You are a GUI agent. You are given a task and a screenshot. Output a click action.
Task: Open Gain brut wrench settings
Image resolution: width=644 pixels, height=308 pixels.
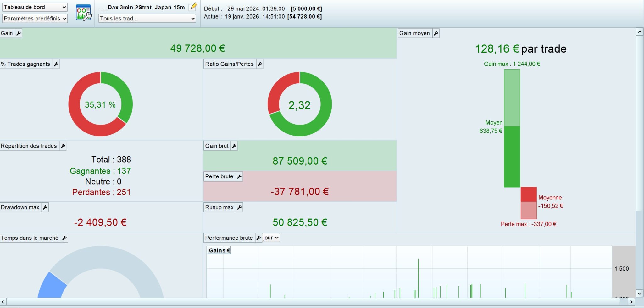(x=234, y=146)
